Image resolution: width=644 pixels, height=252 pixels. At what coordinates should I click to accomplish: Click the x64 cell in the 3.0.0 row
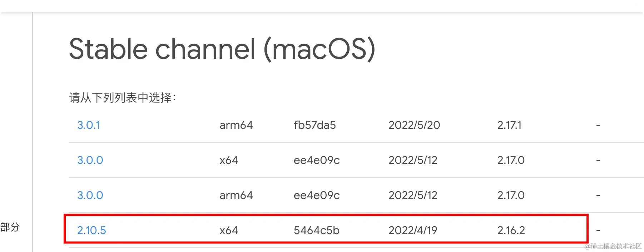click(229, 160)
